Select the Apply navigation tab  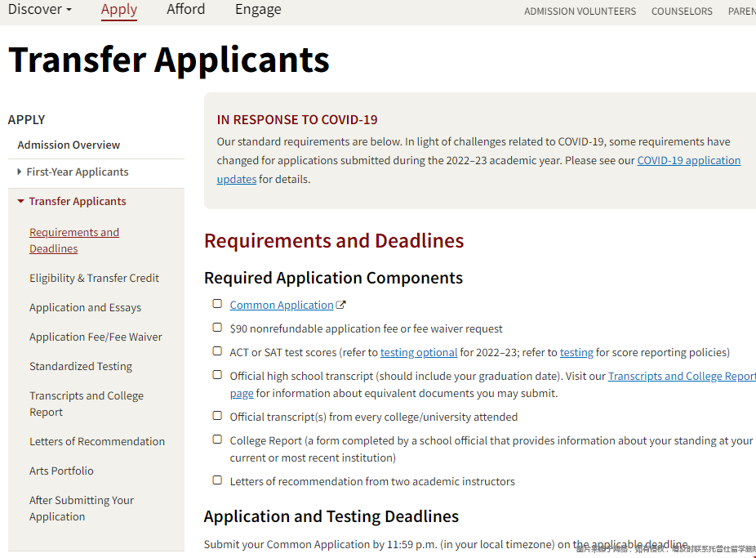[119, 10]
